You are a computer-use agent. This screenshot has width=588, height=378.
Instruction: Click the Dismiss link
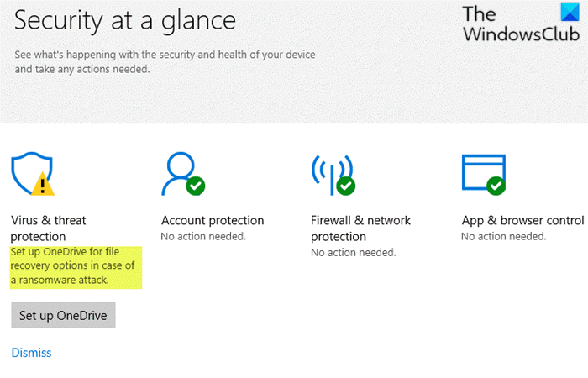tap(31, 353)
